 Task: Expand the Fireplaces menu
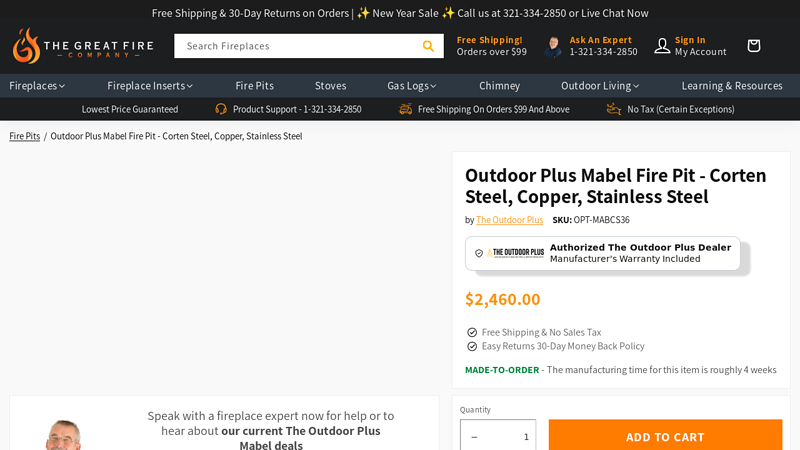click(x=37, y=86)
